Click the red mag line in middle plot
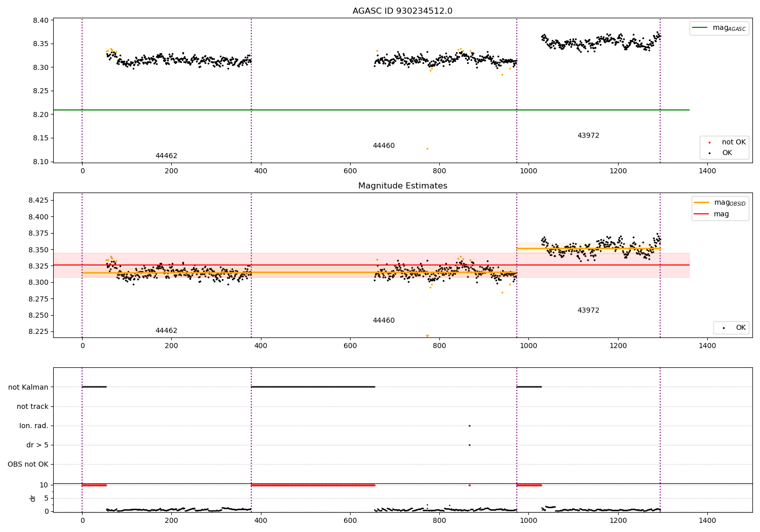Image resolution: width=760 pixels, height=532 pixels. (x=371, y=265)
